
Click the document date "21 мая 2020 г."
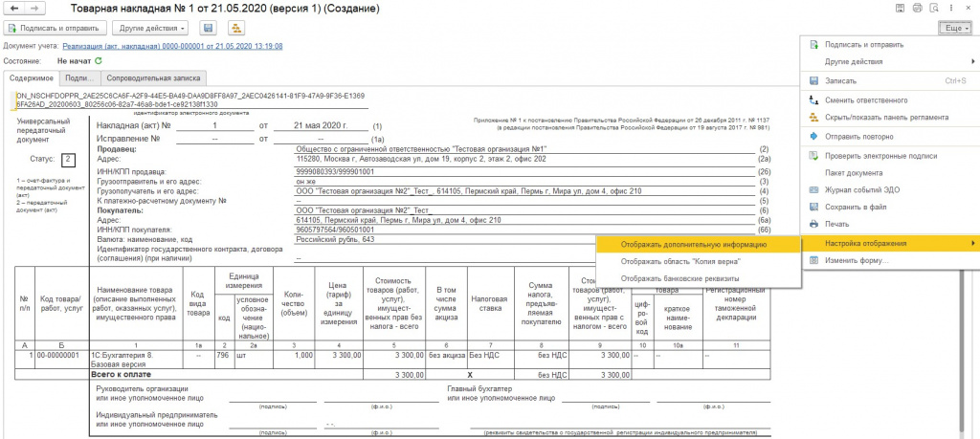[320, 125]
